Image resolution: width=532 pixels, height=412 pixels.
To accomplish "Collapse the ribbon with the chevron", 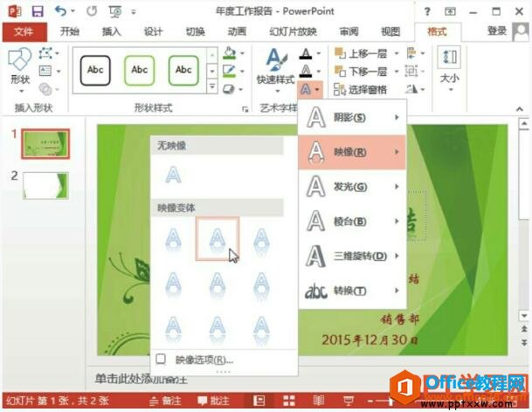I will [x=520, y=109].
